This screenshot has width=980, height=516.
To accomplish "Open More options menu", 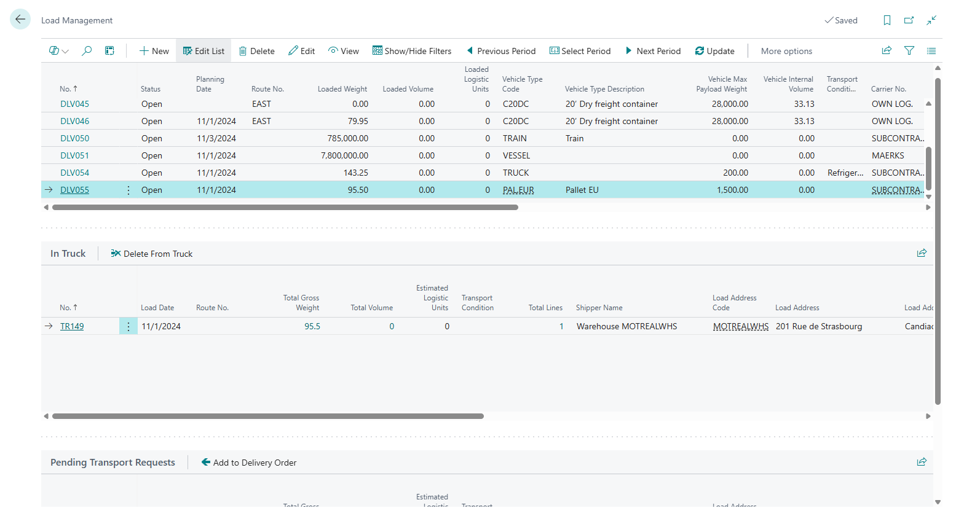I will [x=786, y=51].
